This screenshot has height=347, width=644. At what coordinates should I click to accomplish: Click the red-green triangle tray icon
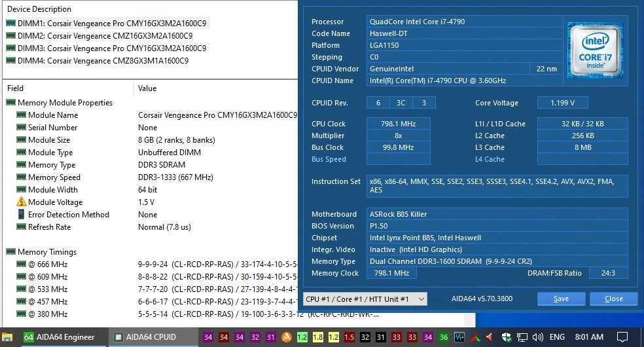(475, 338)
